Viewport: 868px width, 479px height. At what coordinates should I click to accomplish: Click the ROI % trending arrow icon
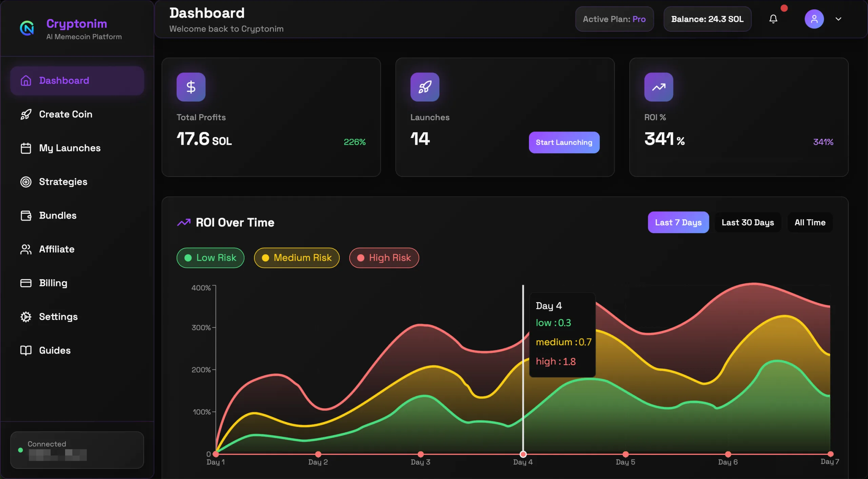click(658, 87)
